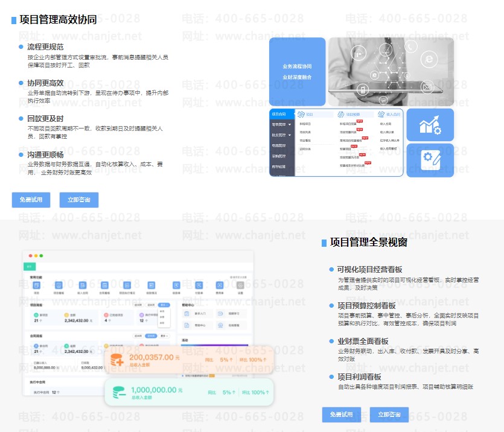
Task: Click the heading 项目利润看板
Action: coord(359,376)
